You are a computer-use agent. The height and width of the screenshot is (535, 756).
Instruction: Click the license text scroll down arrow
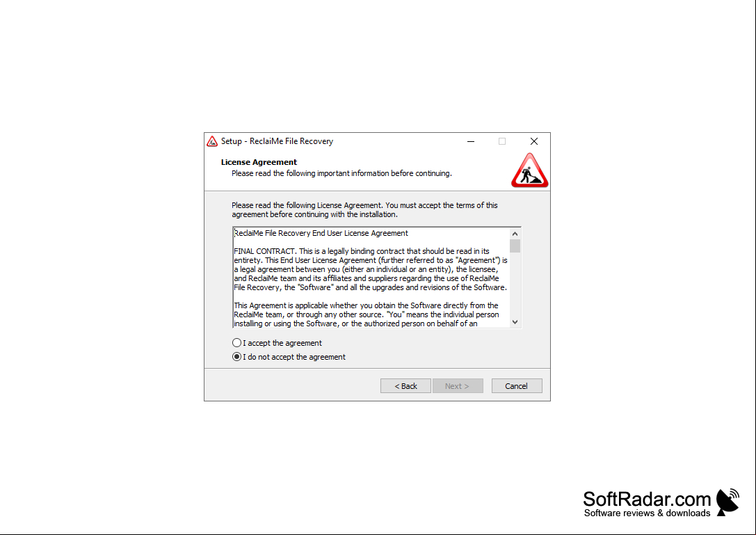click(x=515, y=322)
